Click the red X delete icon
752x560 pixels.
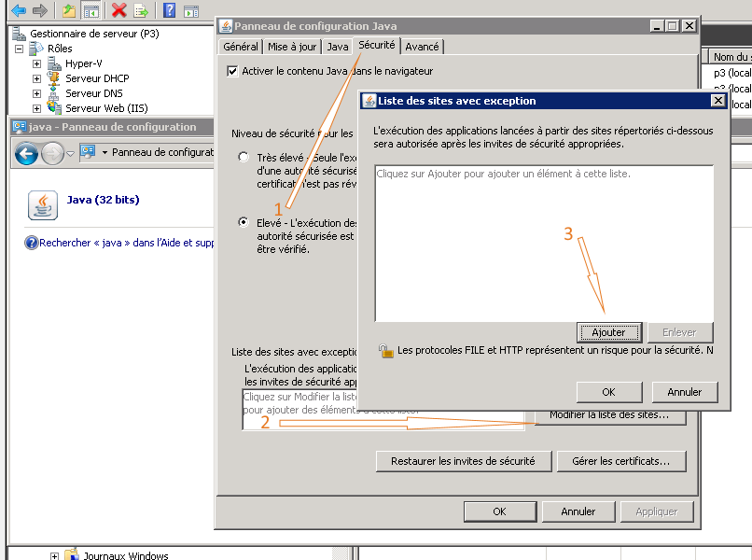(118, 10)
